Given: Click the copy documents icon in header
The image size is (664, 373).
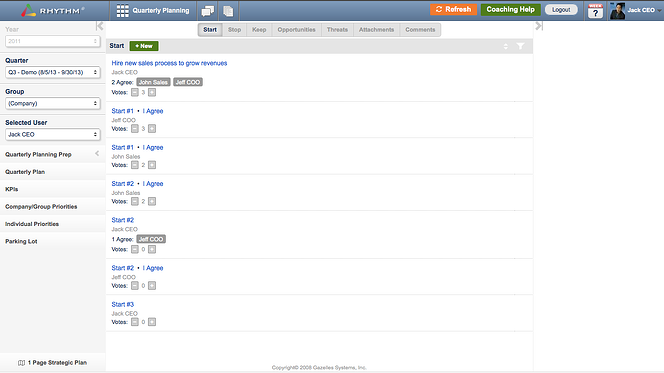Looking at the screenshot, I should (x=228, y=11).
